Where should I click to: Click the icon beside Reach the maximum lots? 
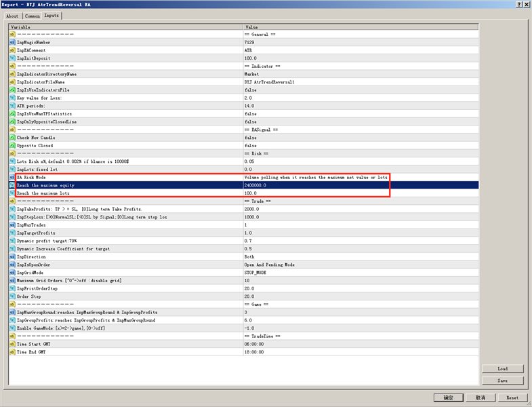pos(12,193)
